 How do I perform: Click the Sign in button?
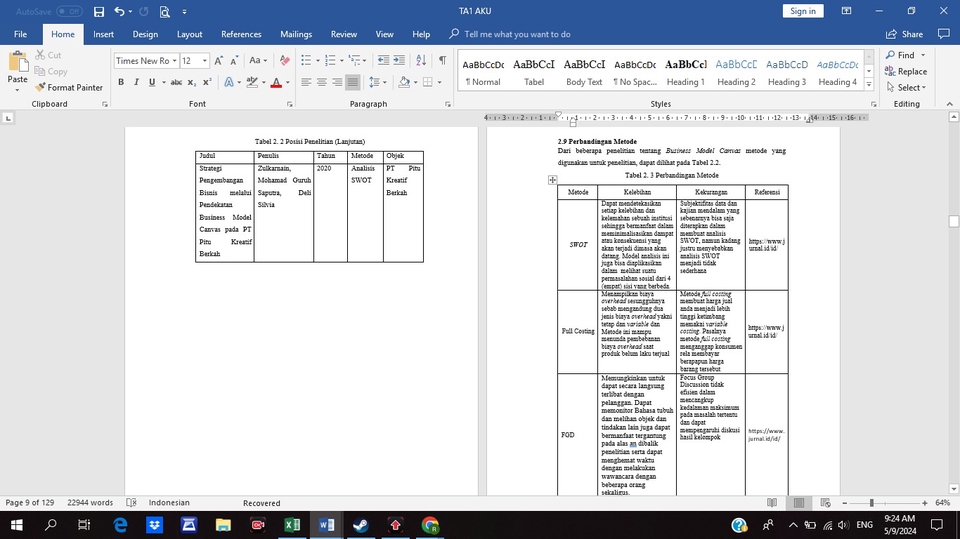pos(803,11)
